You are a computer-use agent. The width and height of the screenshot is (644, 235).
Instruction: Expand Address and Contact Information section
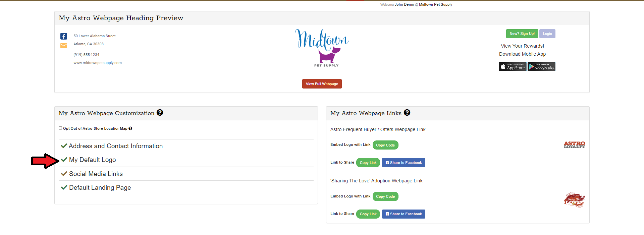115,146
